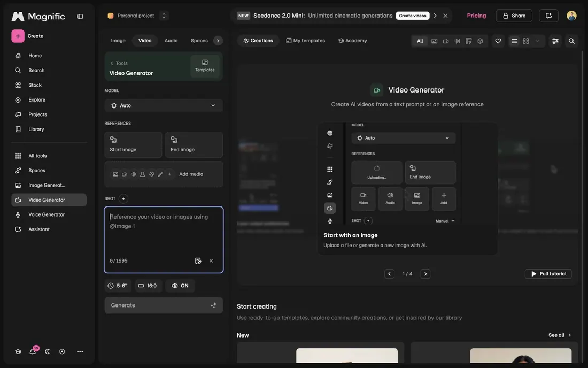Viewport: 588px width, 368px height.
Task: Open the Creations tab
Action: click(x=258, y=41)
